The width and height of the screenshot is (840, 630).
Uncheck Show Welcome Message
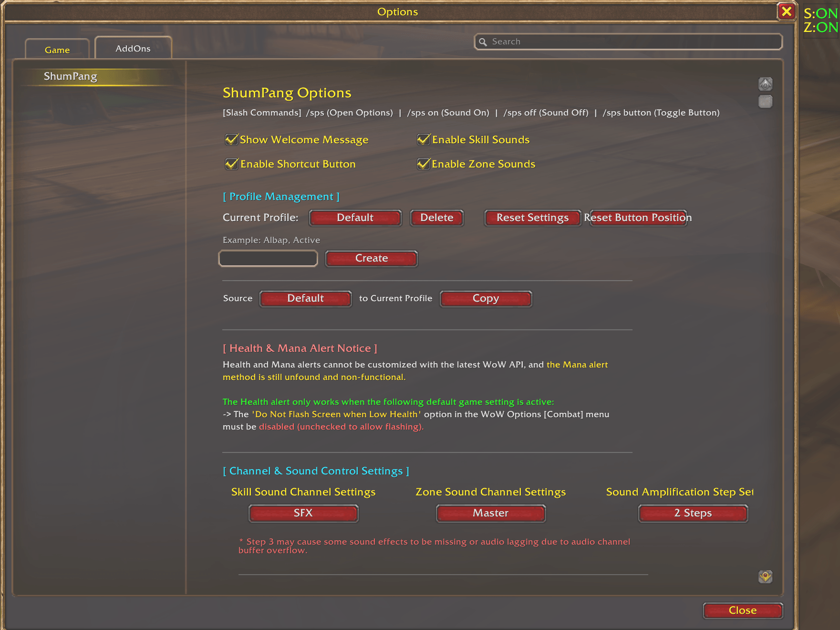[232, 139]
